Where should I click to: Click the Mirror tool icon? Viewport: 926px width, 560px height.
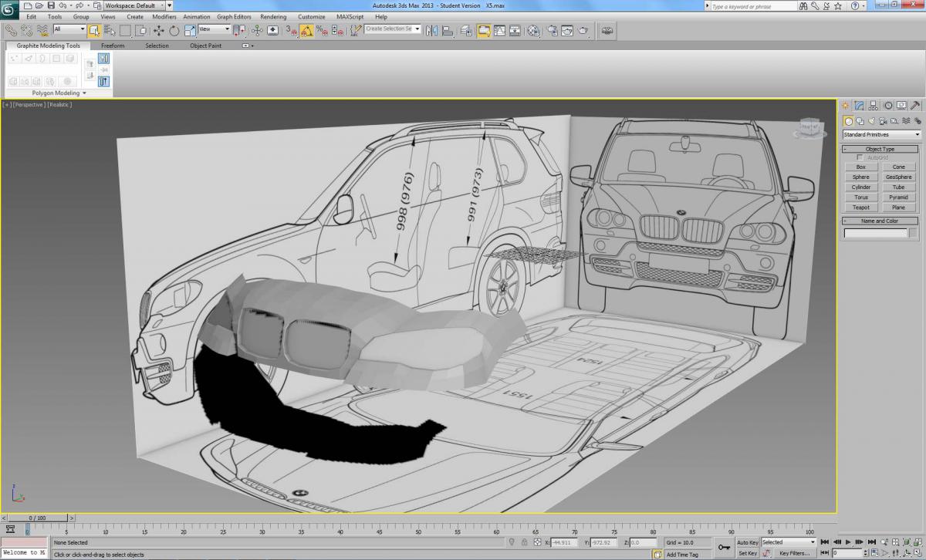pos(431,31)
